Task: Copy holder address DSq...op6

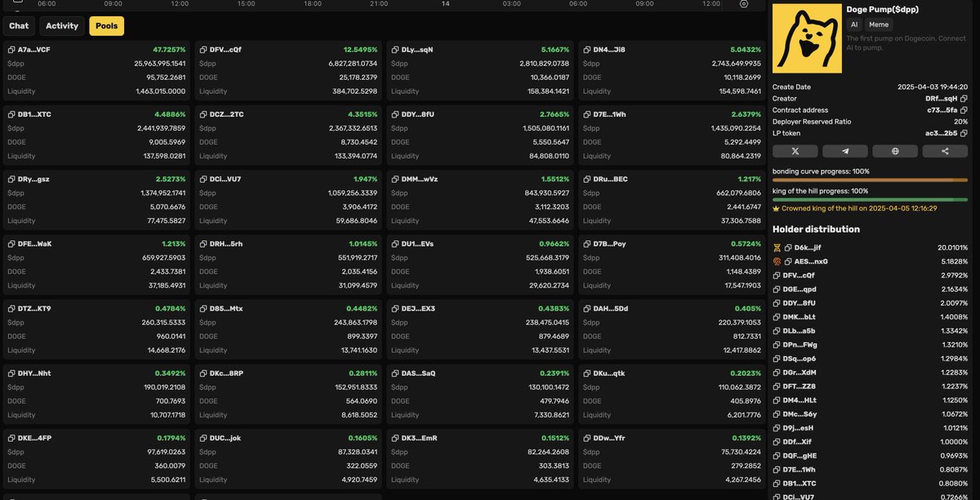Action: click(777, 359)
